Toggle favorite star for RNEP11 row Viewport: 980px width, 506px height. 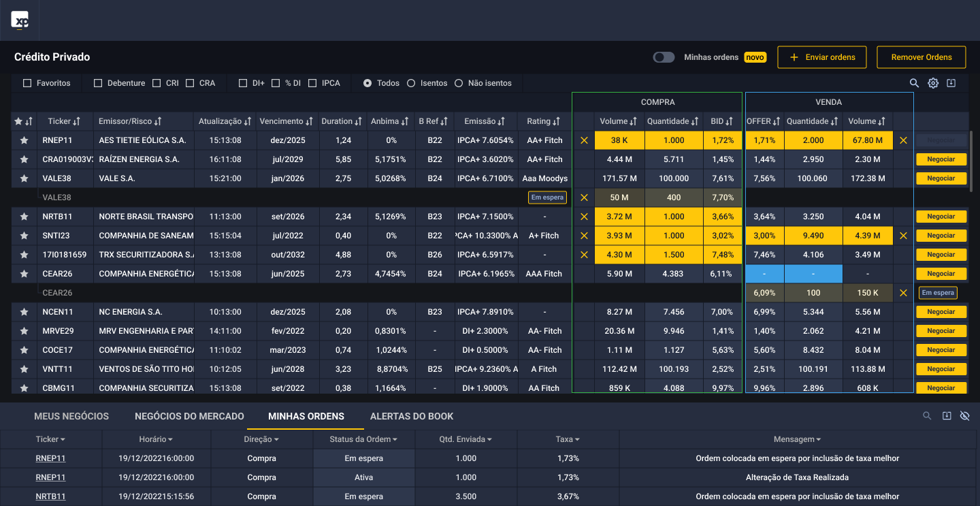(x=24, y=140)
